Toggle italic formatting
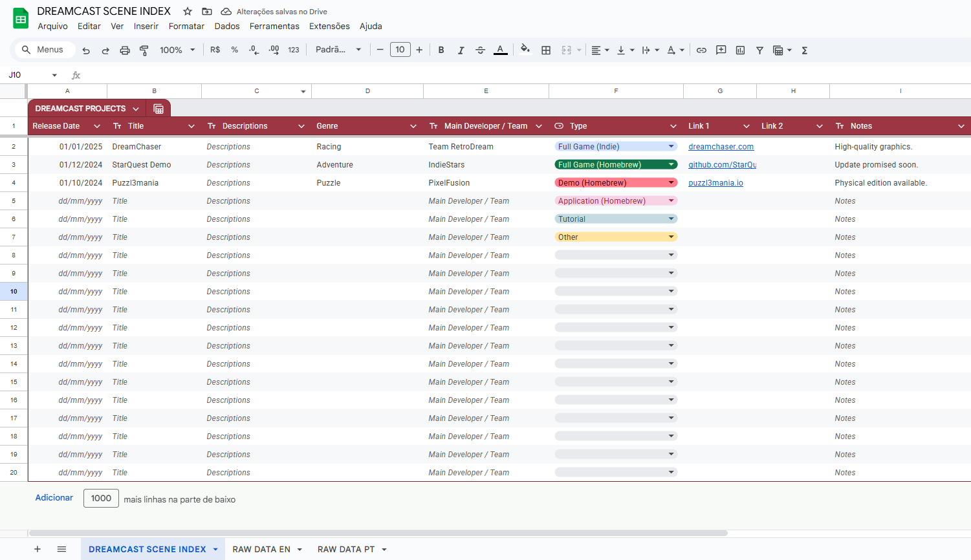The image size is (971, 560). point(461,50)
